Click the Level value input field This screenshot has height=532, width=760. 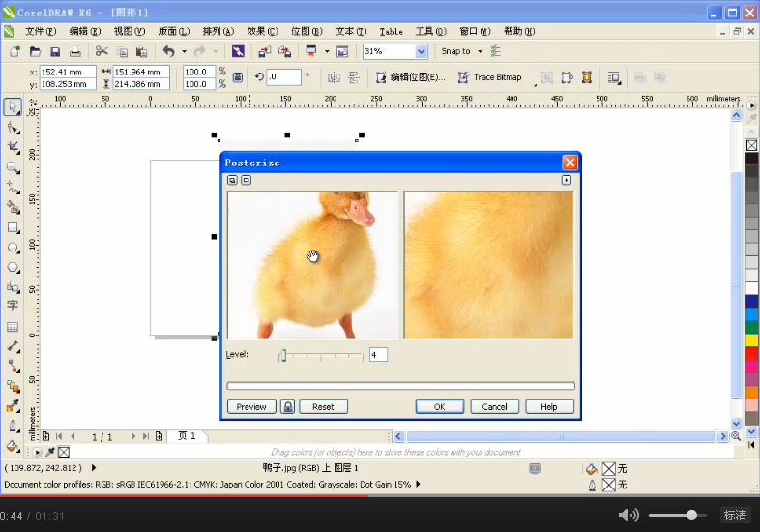pos(378,354)
